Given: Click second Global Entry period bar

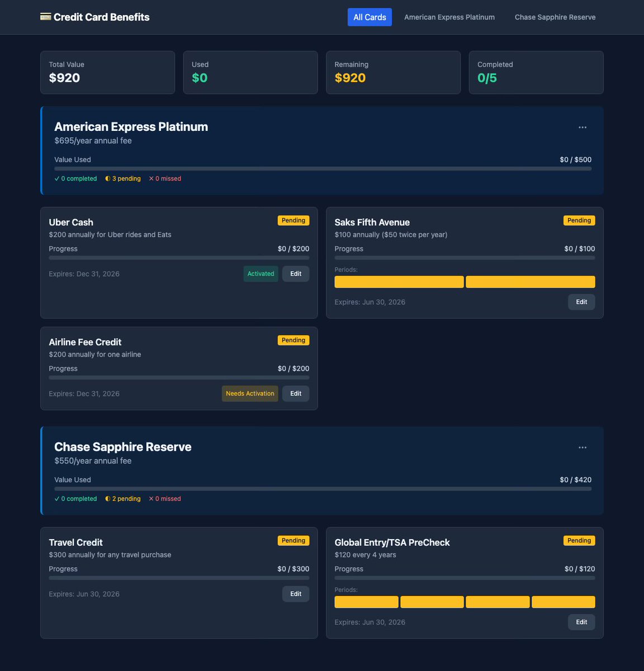Looking at the screenshot, I should tap(432, 602).
